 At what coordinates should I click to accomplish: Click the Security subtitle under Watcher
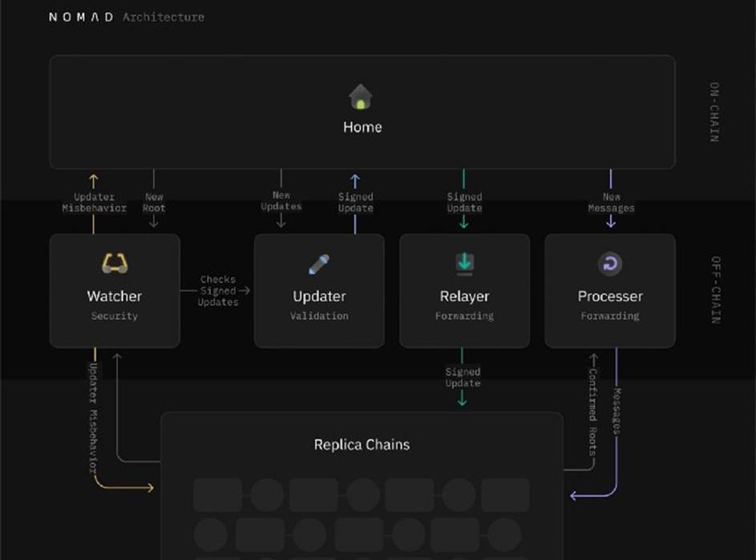(x=115, y=316)
